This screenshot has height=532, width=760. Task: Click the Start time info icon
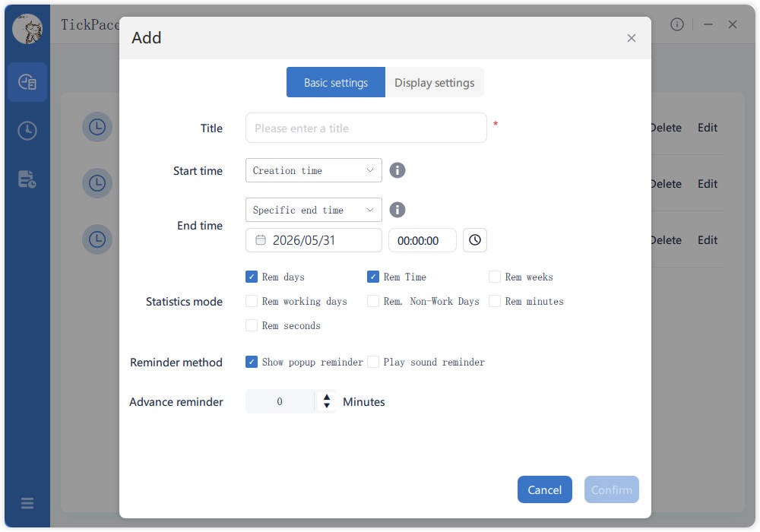(x=397, y=170)
